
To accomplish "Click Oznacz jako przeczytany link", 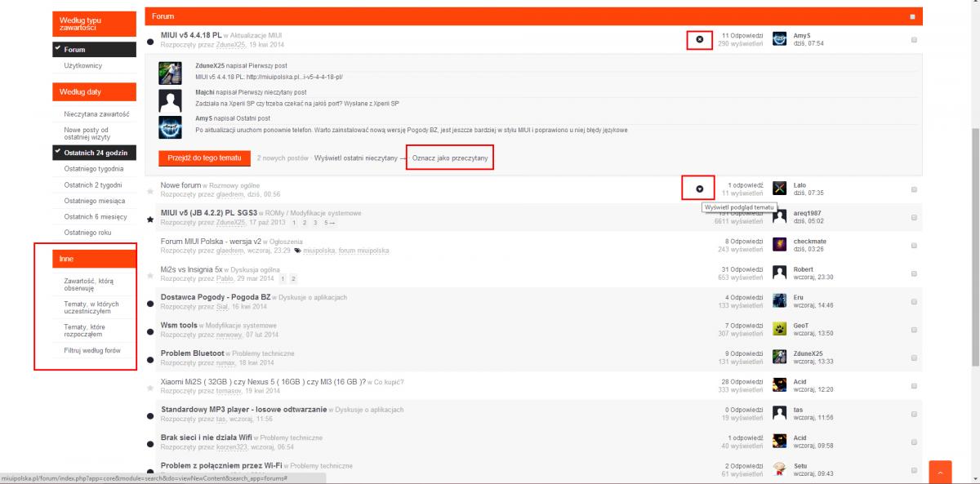I will click(x=451, y=157).
